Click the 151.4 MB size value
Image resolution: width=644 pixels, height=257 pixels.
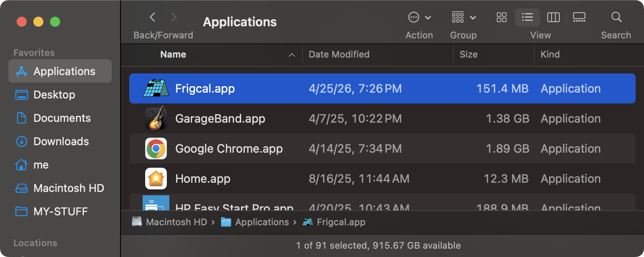tap(502, 88)
